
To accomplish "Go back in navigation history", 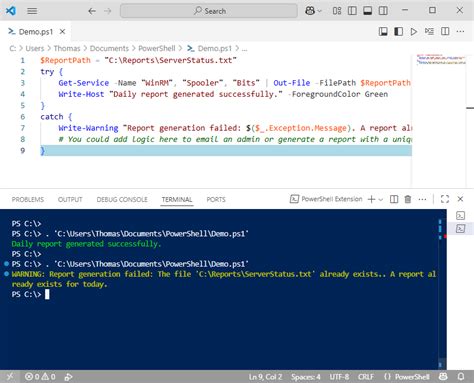I will coord(92,11).
